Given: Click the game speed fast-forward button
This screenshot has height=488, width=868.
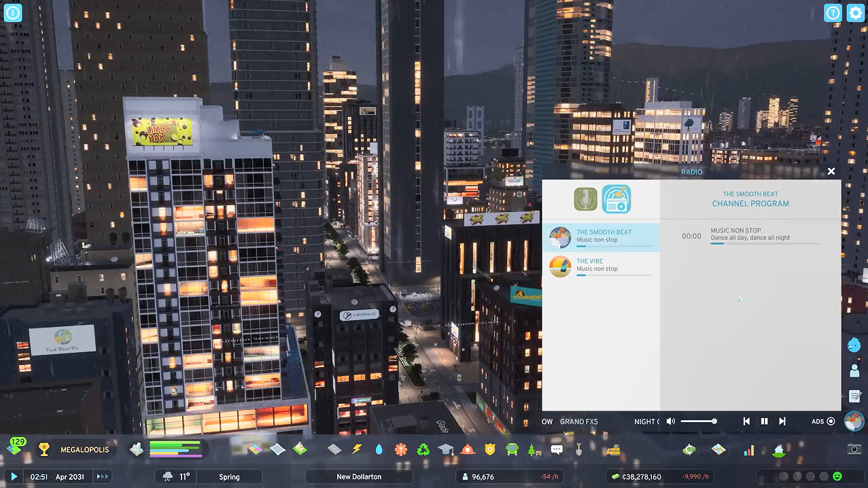Looking at the screenshot, I should [102, 476].
